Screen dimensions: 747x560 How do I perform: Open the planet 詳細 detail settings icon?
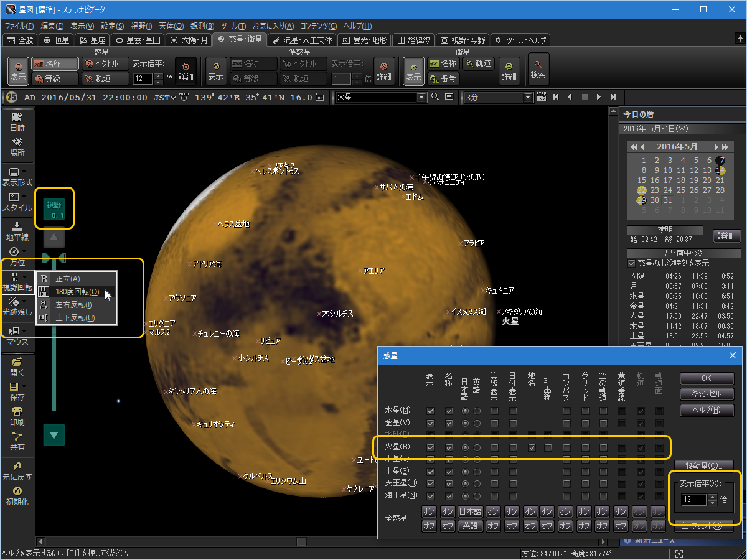click(186, 70)
